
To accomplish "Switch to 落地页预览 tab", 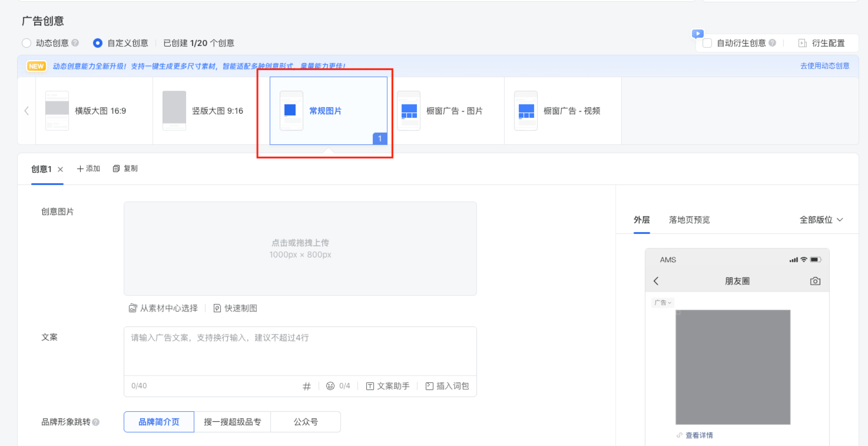I will click(689, 220).
